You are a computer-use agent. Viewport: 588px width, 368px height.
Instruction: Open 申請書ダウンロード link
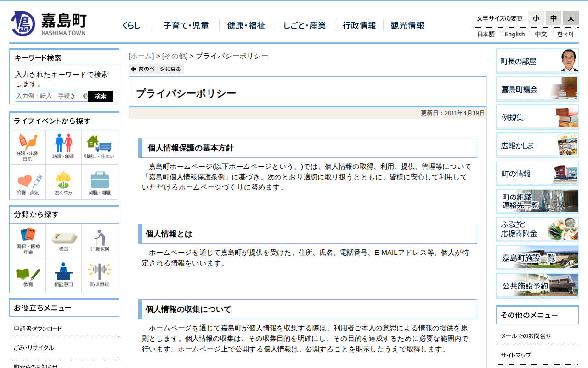tap(38, 328)
